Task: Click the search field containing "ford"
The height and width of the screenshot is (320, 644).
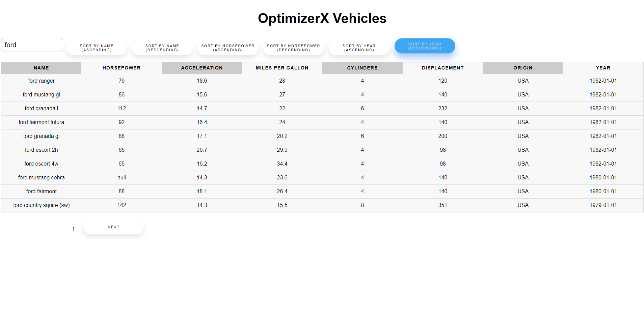Action: (32, 45)
